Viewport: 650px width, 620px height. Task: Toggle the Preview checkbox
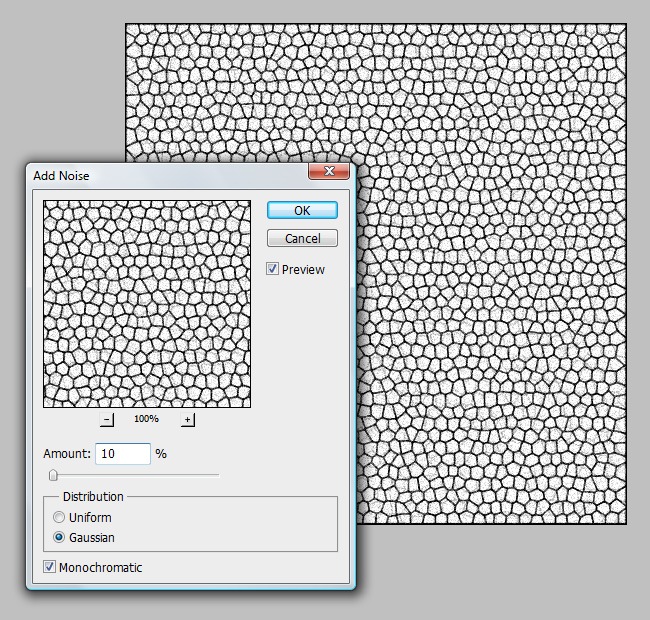[x=272, y=269]
